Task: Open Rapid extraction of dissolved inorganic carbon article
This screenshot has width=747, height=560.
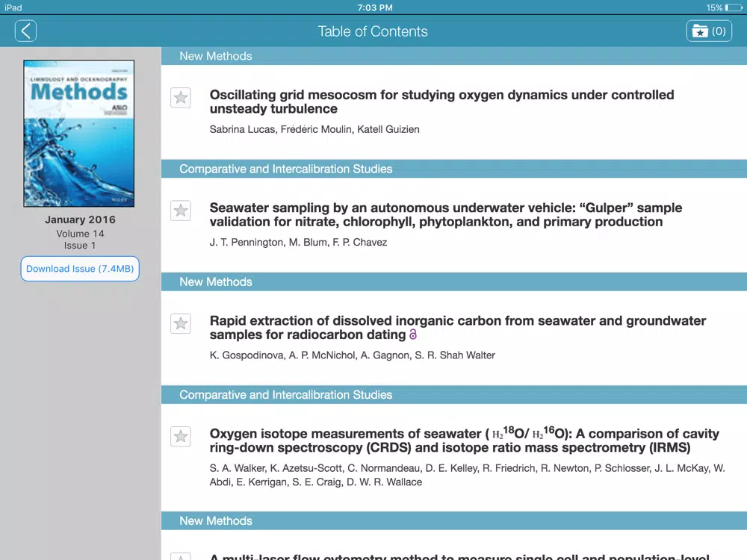Action: 457,328
